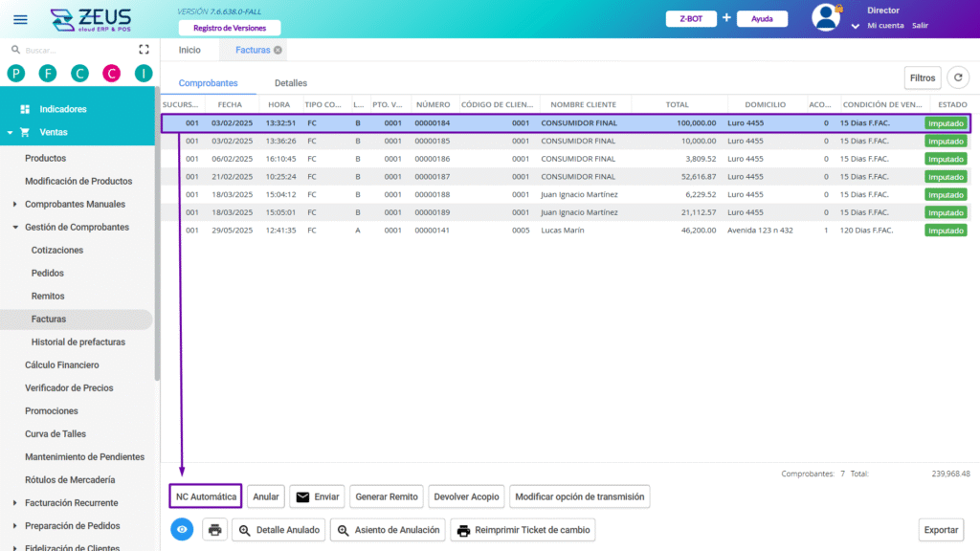
Task: Click Reimprimir Ticket de cambio
Action: (x=523, y=530)
